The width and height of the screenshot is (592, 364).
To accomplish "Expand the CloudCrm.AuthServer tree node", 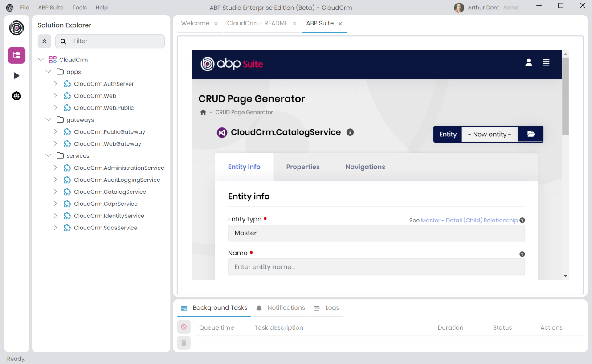I will pos(55,84).
